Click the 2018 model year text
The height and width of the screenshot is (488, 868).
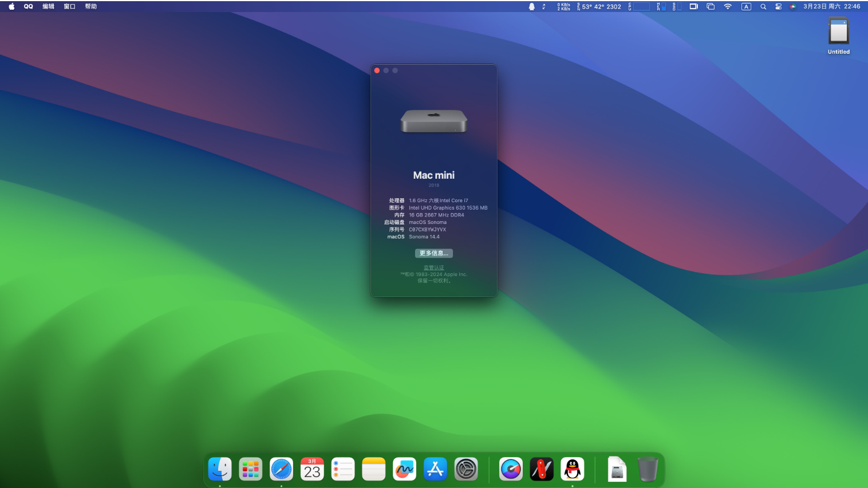[434, 185]
